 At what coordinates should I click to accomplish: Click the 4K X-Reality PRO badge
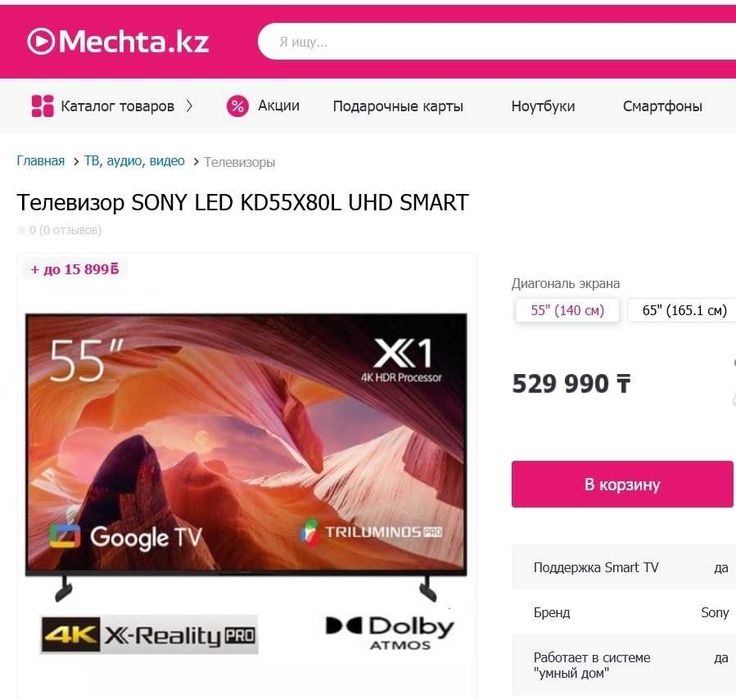coord(149,635)
